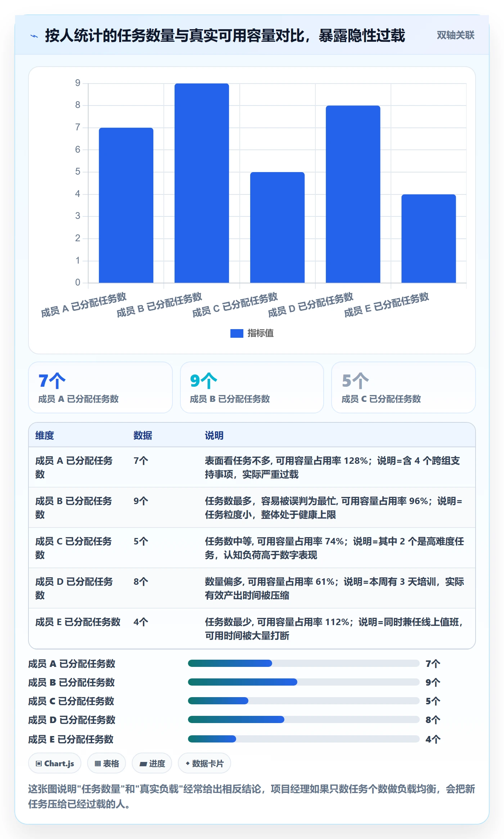Screen dimensions: 504x839
Task: Click the diamond icon on 数据卡片 chip
Action: (188, 763)
